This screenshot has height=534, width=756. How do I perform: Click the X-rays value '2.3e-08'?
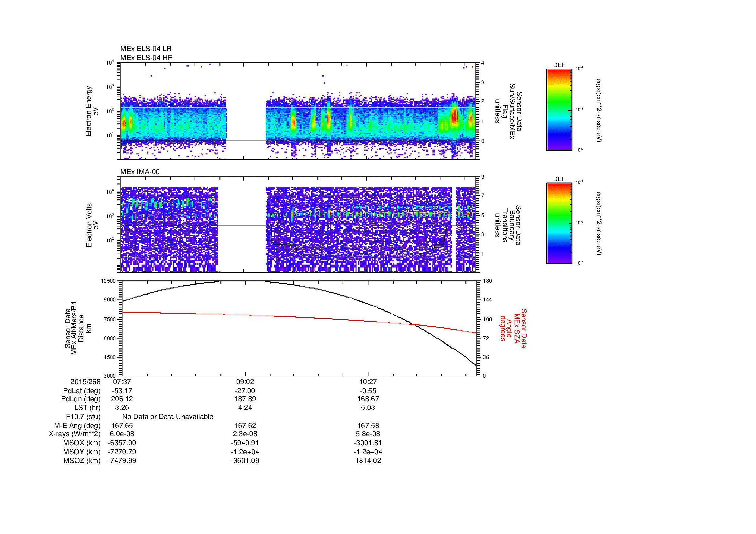click(x=245, y=434)
